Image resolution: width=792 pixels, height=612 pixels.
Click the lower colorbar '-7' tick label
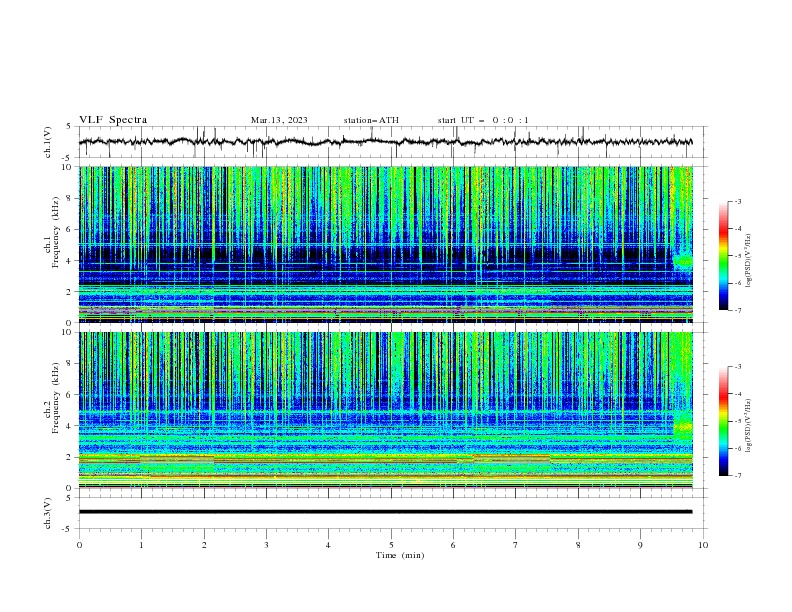(x=738, y=475)
